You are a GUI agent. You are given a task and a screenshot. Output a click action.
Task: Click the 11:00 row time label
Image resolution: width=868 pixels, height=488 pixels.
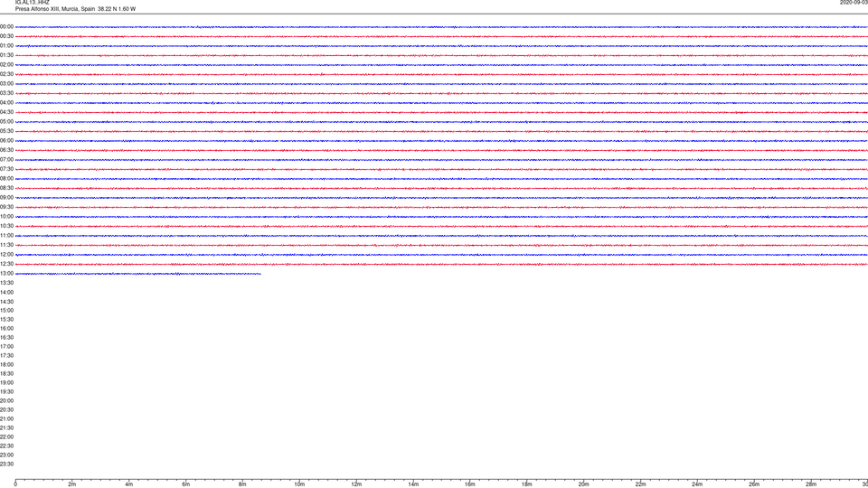point(6,236)
